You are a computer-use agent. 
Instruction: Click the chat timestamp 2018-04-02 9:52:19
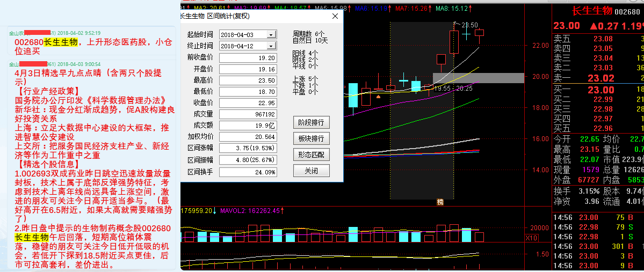pyautogui.click(x=79, y=33)
